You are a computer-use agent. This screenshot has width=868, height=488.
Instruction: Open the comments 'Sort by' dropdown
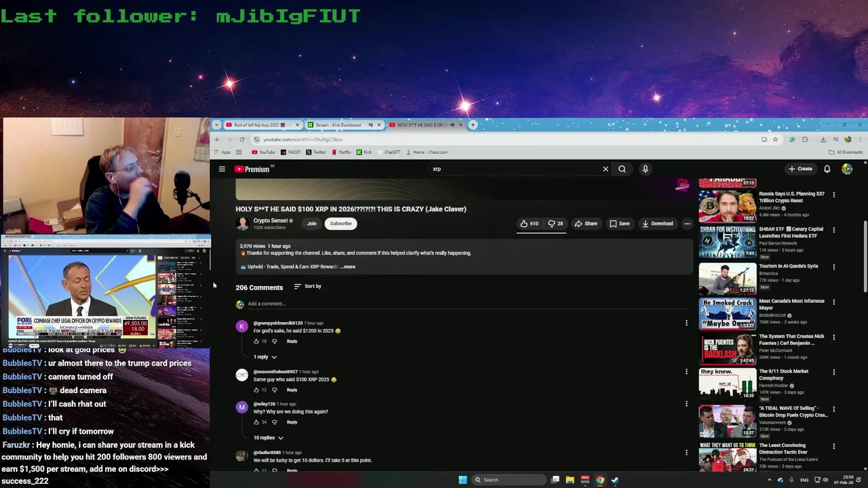[308, 287]
